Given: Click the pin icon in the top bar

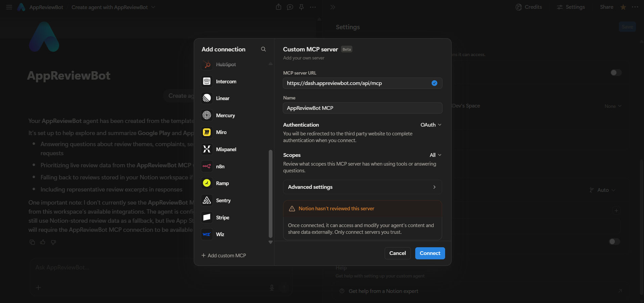Looking at the screenshot, I should point(301,7).
